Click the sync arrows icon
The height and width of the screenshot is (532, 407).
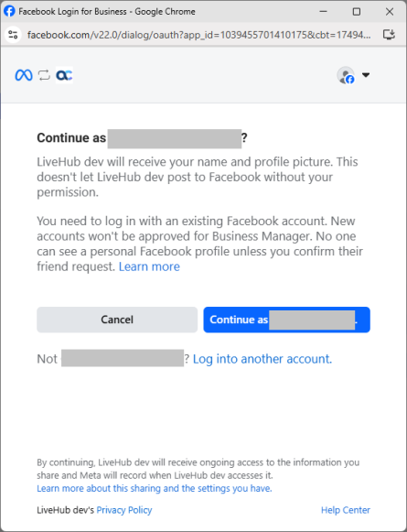pyautogui.click(x=44, y=75)
